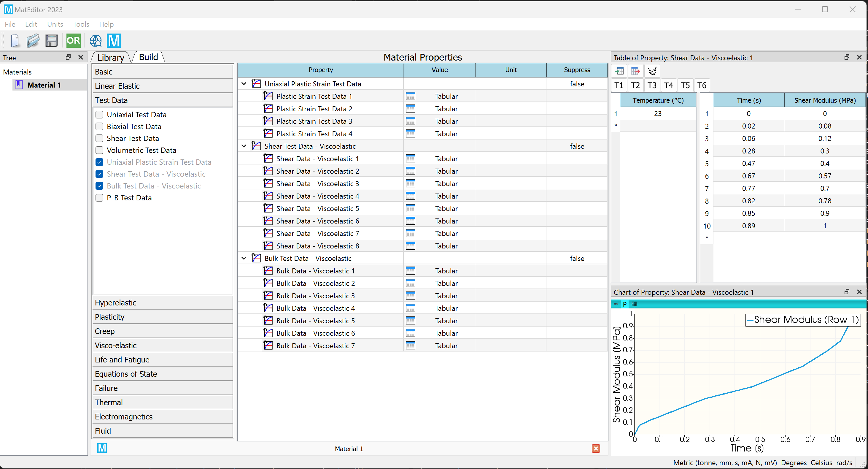
Task: Open the Tools menu
Action: 81,24
